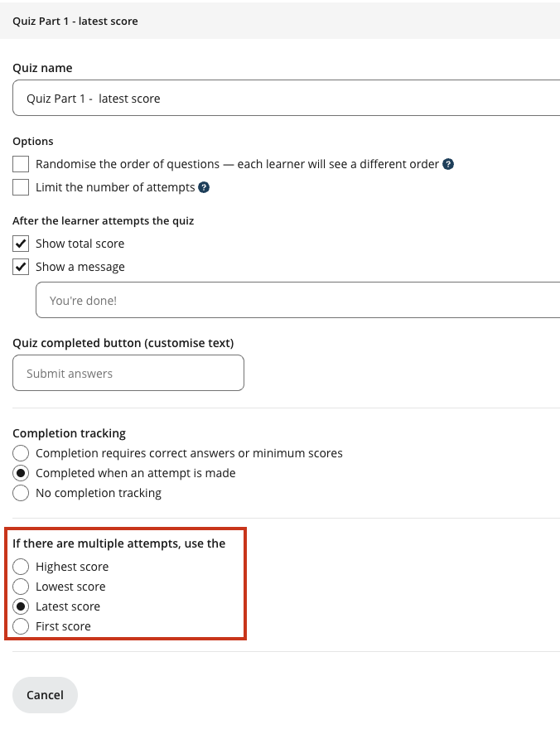Open help icon beside limit attempts

[204, 187]
